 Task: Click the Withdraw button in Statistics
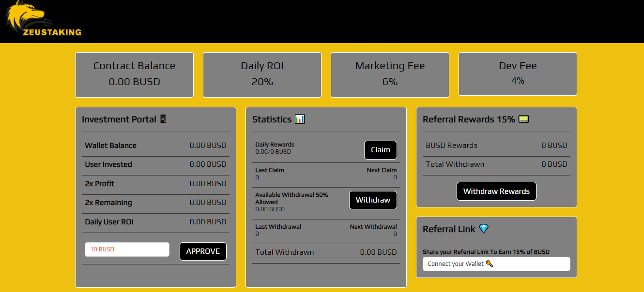click(373, 200)
